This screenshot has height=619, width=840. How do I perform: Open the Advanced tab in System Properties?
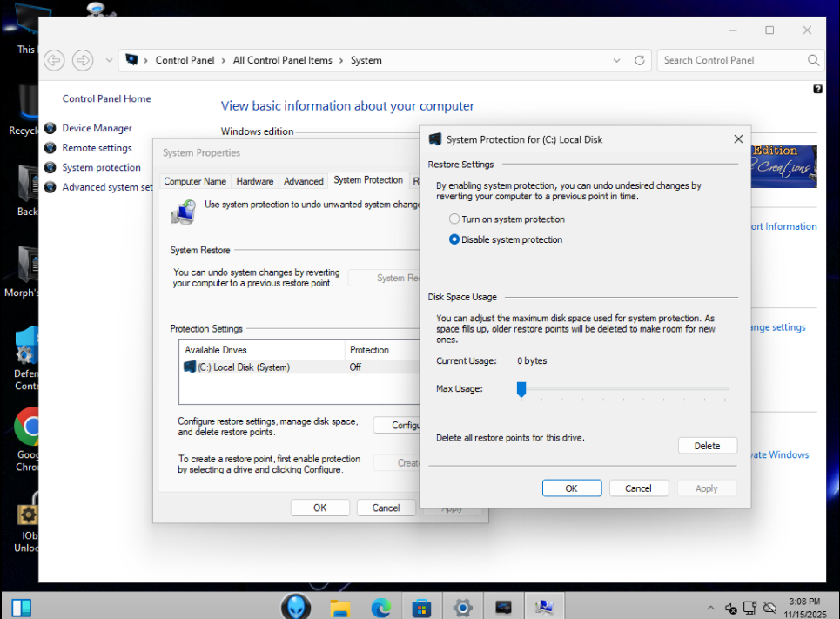point(304,181)
